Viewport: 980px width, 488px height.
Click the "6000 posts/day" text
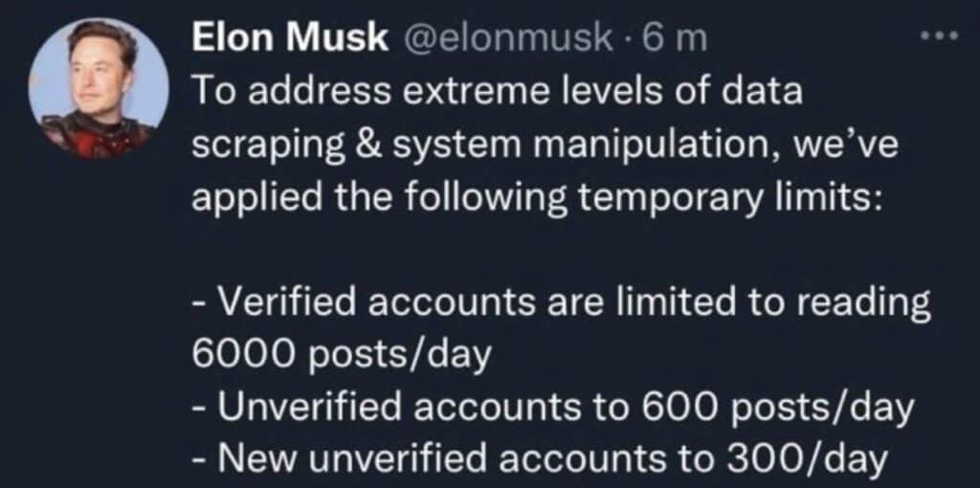[340, 358]
